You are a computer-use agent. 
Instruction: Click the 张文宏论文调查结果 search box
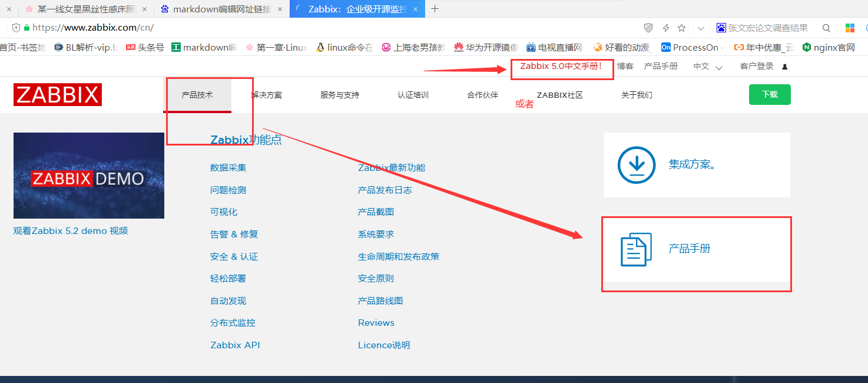coord(768,28)
